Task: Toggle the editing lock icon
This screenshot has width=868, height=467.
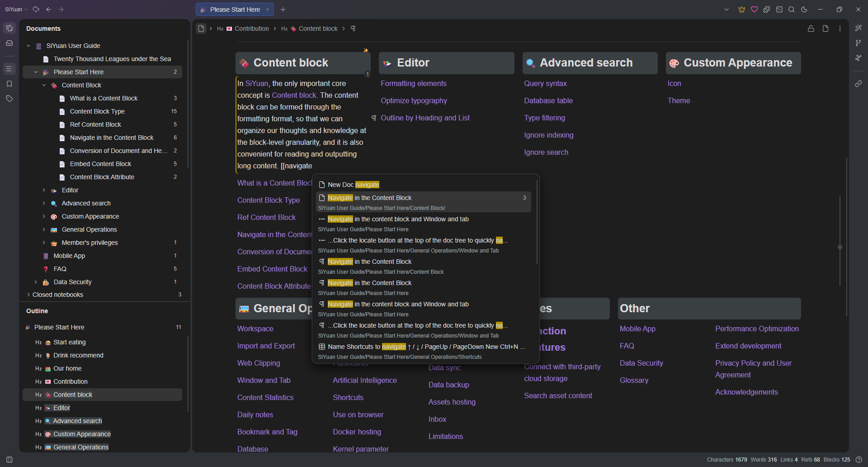Action: tap(811, 29)
